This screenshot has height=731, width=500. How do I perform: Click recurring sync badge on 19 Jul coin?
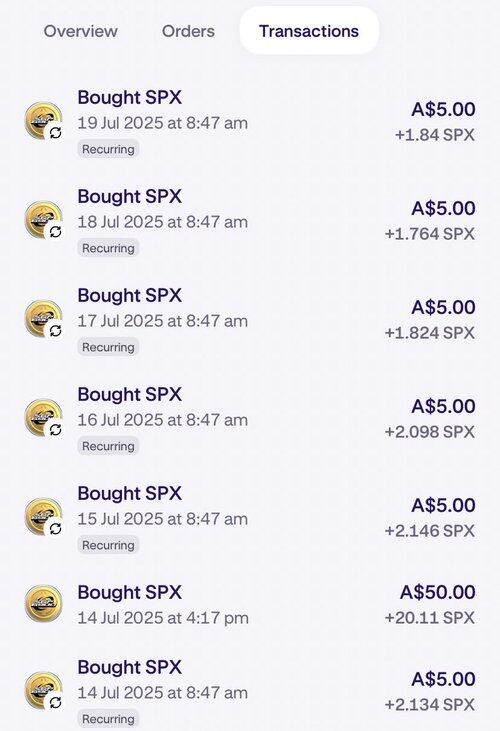[55, 133]
